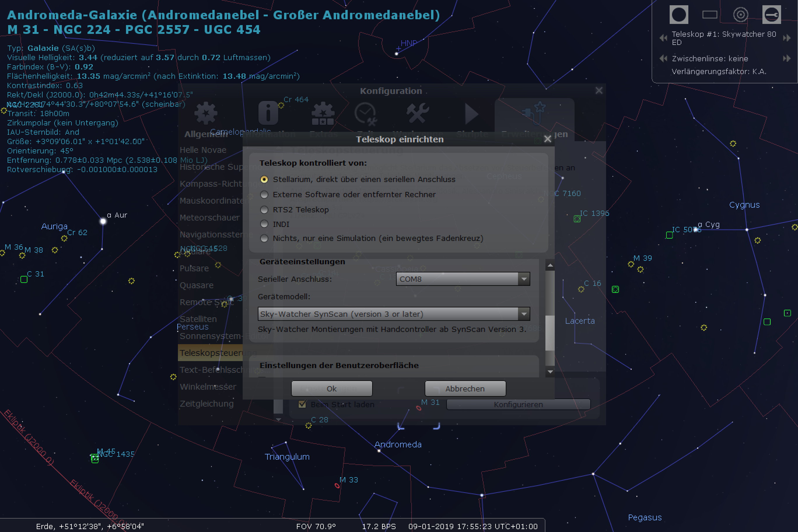Switch to next Zwischenlinse lens
This screenshot has width=798, height=532.
[787, 58]
